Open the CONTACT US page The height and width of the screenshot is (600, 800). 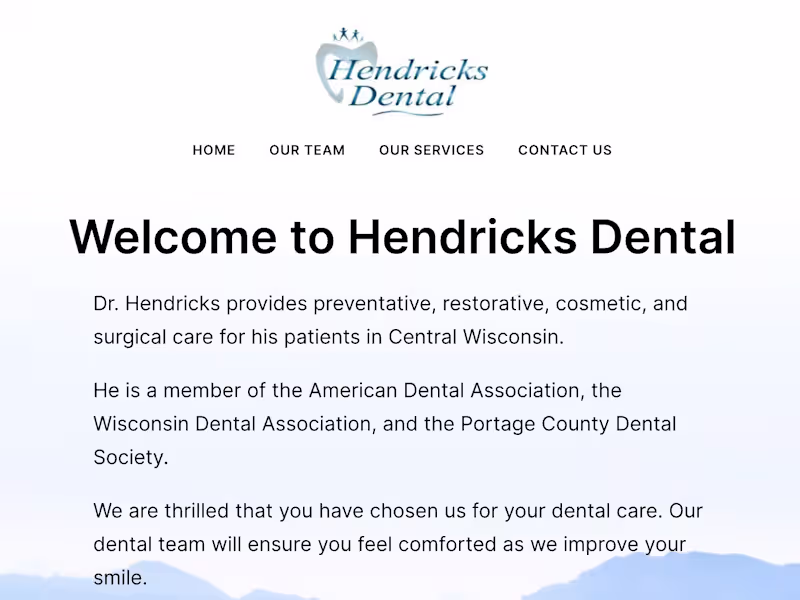(565, 150)
